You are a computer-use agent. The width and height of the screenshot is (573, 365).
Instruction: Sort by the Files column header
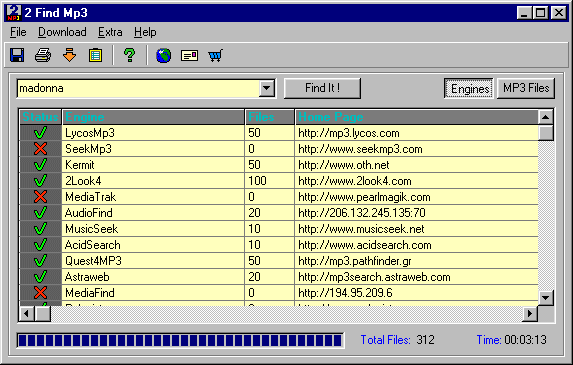pos(270,117)
